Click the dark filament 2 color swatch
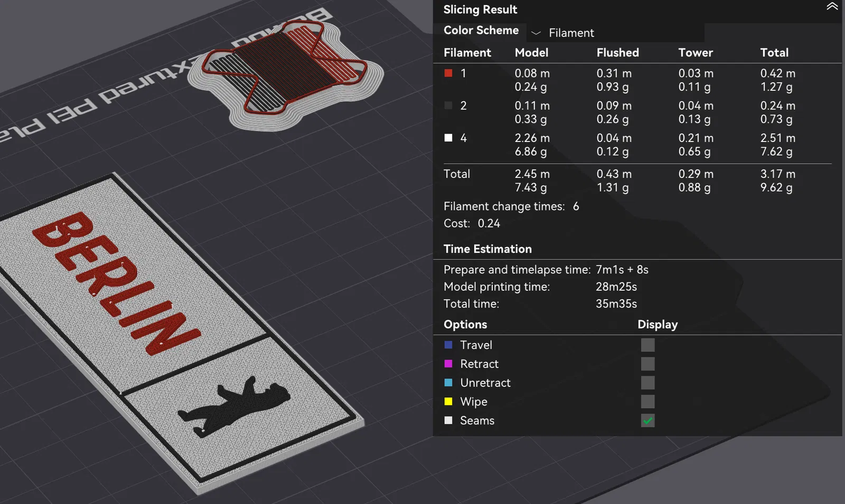The height and width of the screenshot is (504, 845). pos(448,106)
